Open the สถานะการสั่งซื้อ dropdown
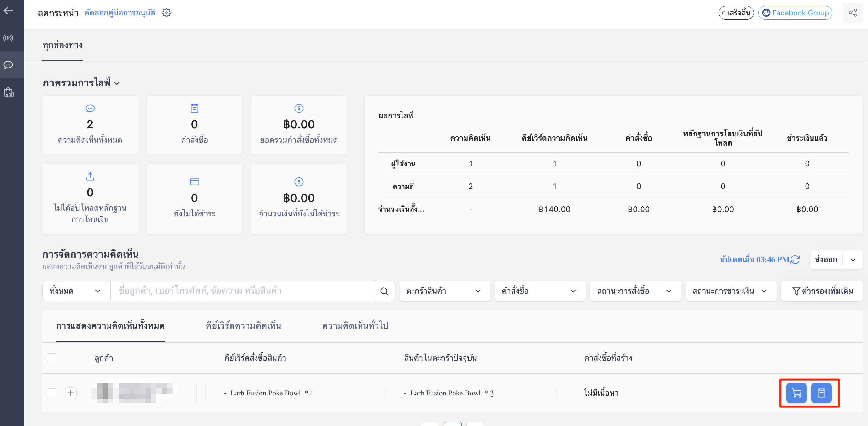The height and width of the screenshot is (426, 868). click(635, 291)
